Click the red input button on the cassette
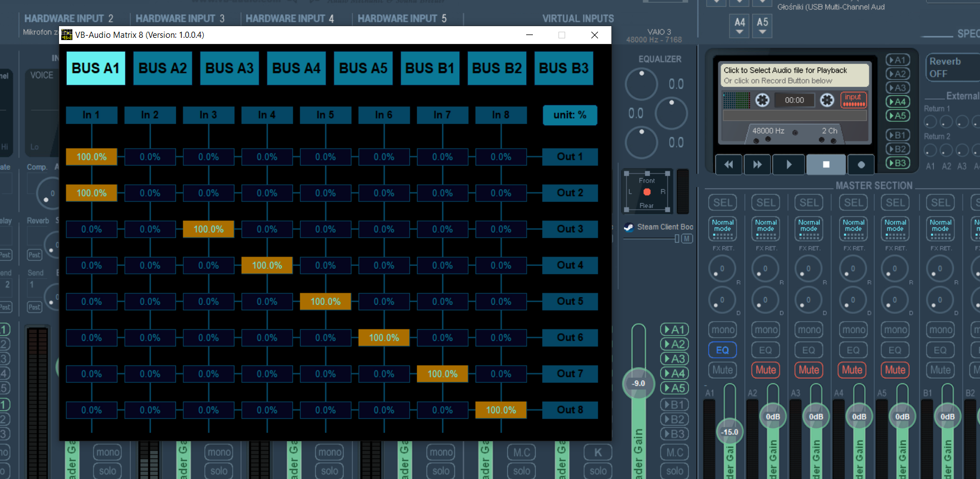Screen dimensions: 980x479 point(854,100)
